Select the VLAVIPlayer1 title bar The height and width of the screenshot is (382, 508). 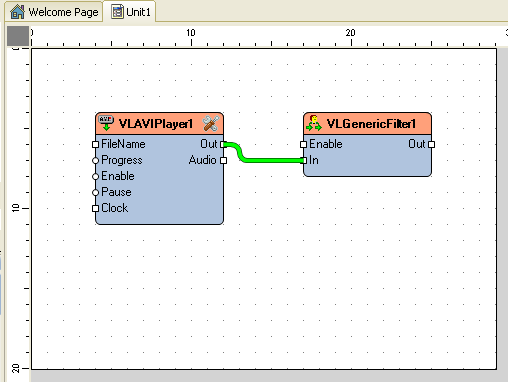click(x=159, y=124)
